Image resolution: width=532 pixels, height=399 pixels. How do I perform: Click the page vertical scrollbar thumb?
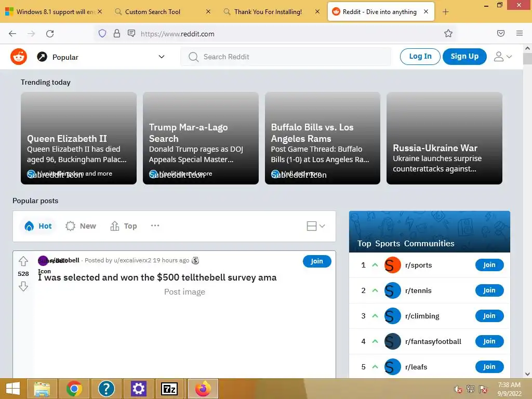(x=527, y=59)
